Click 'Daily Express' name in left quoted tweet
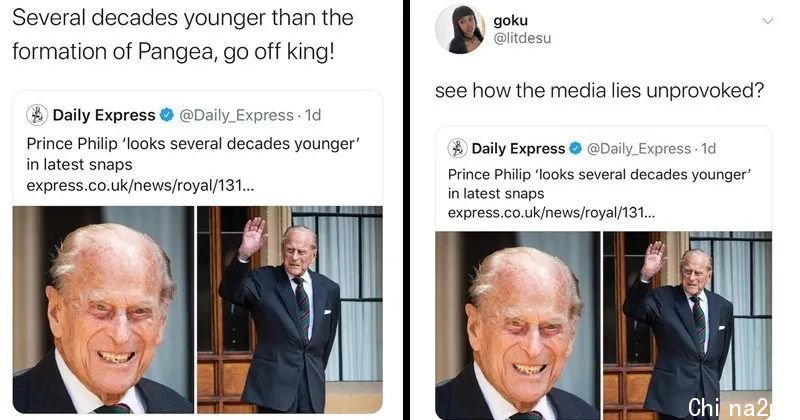Image resolution: width=800 pixels, height=420 pixels. [104, 115]
